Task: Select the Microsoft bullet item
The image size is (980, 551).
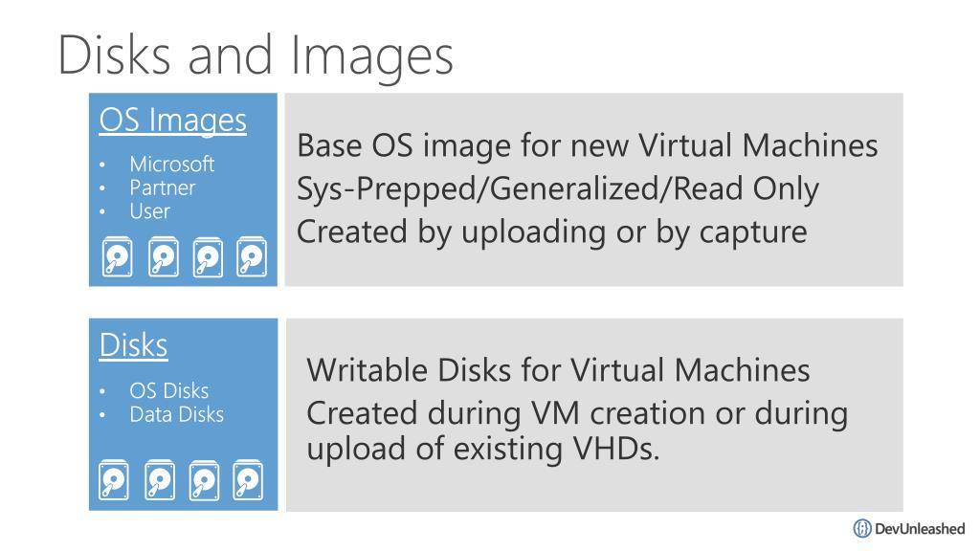Action: coord(172,164)
